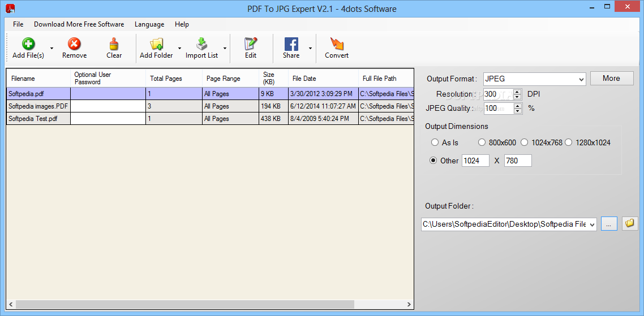Select the Softpedia.pdf row
The image size is (644, 316).
click(x=210, y=94)
